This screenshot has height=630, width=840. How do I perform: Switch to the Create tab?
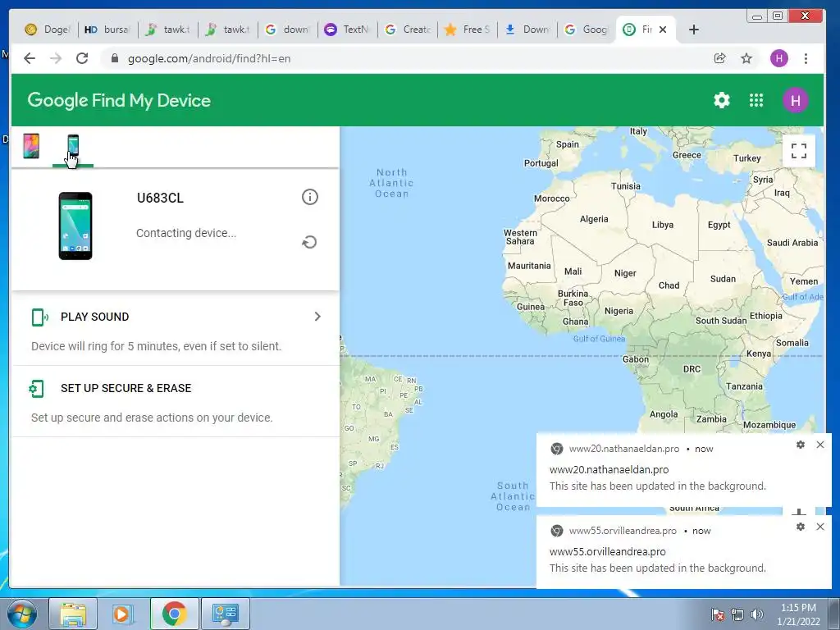pos(407,30)
